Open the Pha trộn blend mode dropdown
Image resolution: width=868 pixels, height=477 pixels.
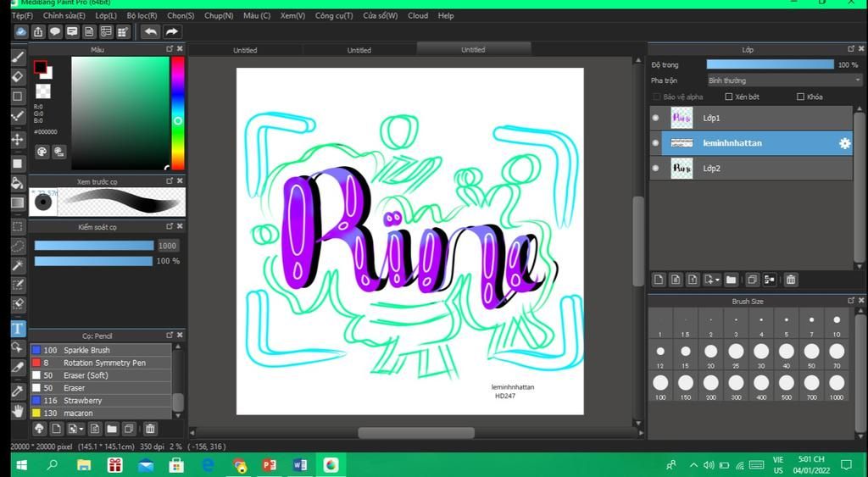tap(785, 80)
